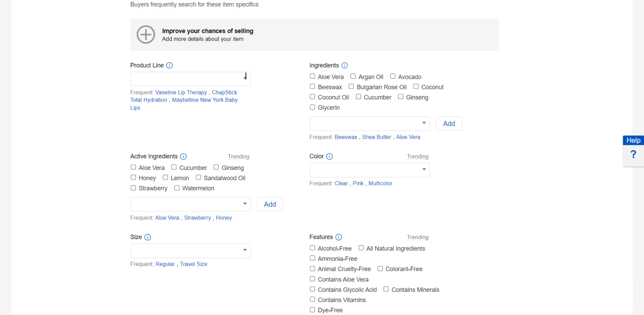Check the Argan Oil ingredient

coord(353,76)
